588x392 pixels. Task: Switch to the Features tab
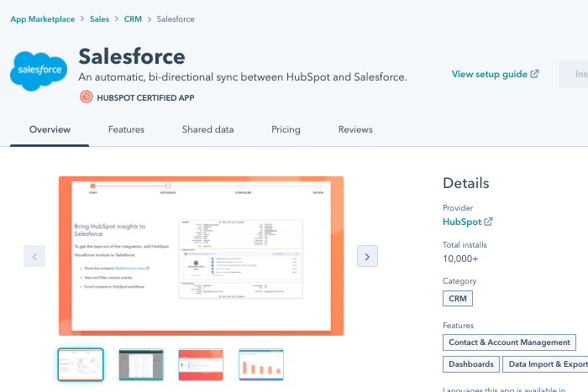click(126, 129)
